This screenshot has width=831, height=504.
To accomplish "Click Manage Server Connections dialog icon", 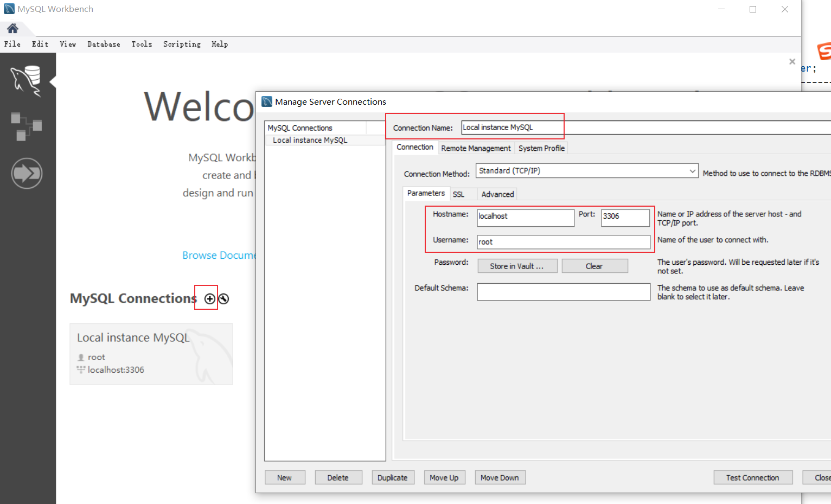I will click(x=267, y=101).
